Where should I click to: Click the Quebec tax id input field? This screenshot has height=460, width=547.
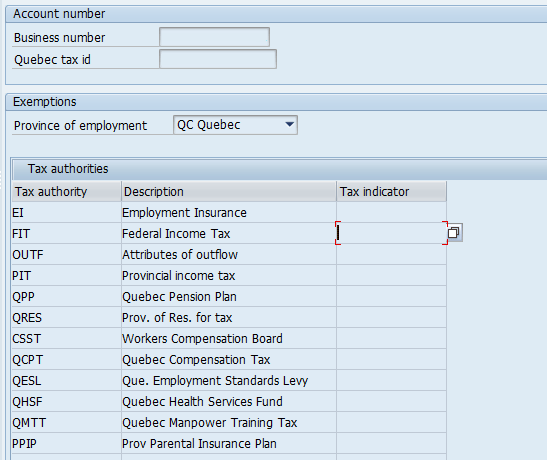click(x=218, y=59)
